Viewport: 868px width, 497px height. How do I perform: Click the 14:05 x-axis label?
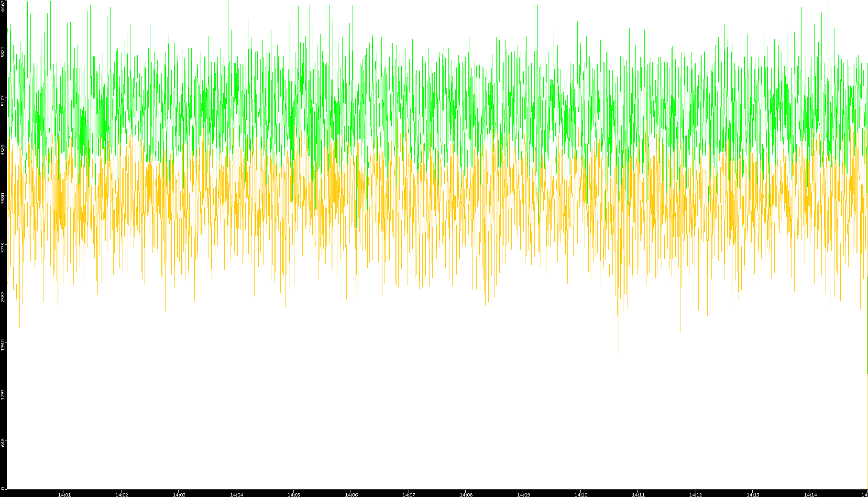click(x=294, y=495)
